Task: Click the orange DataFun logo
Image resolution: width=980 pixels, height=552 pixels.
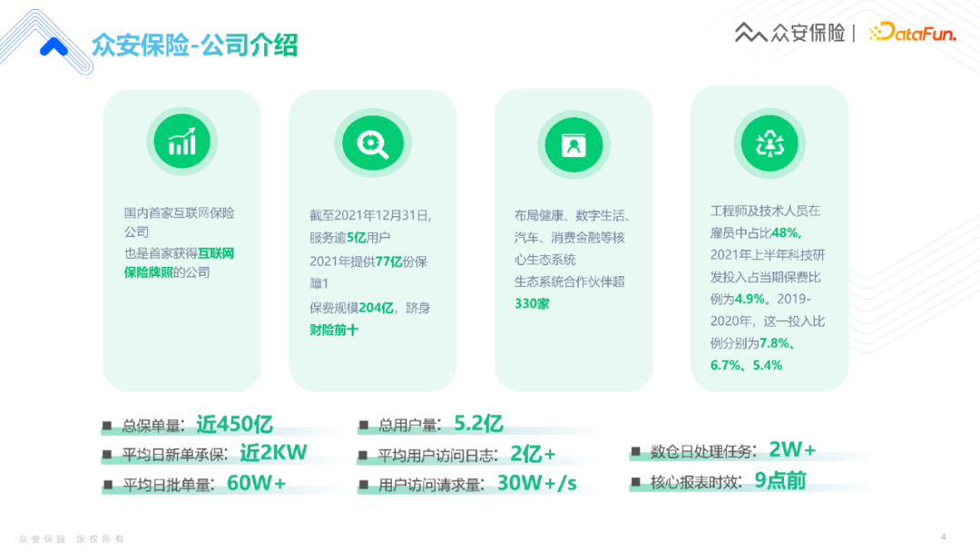Action: click(x=913, y=33)
